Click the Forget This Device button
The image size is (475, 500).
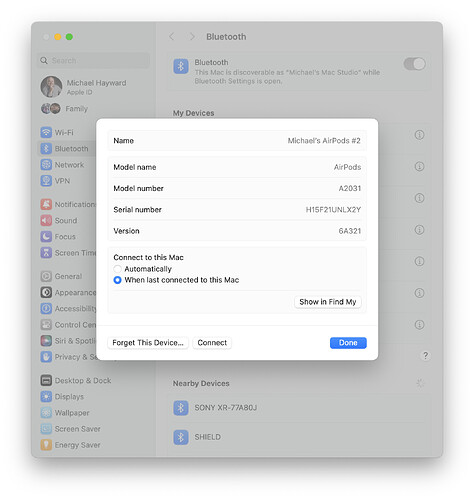[148, 343]
